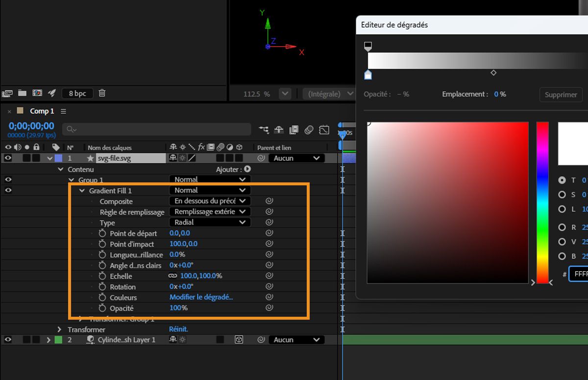This screenshot has height=380, width=588.
Task: Select the R red radio button
Action: (562, 227)
